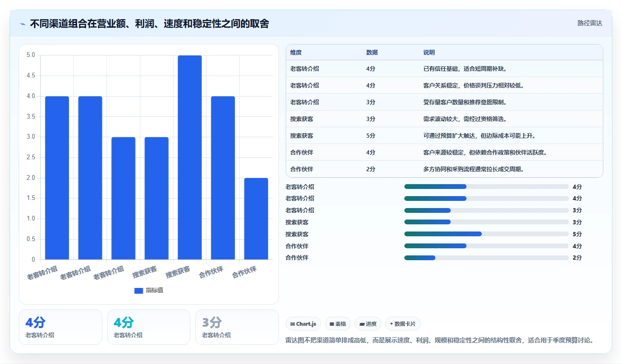Image resolution: width=622 pixels, height=364 pixels.
Task: Click the 合作伙伴 bar reaching 4.0
Action: pos(223,178)
